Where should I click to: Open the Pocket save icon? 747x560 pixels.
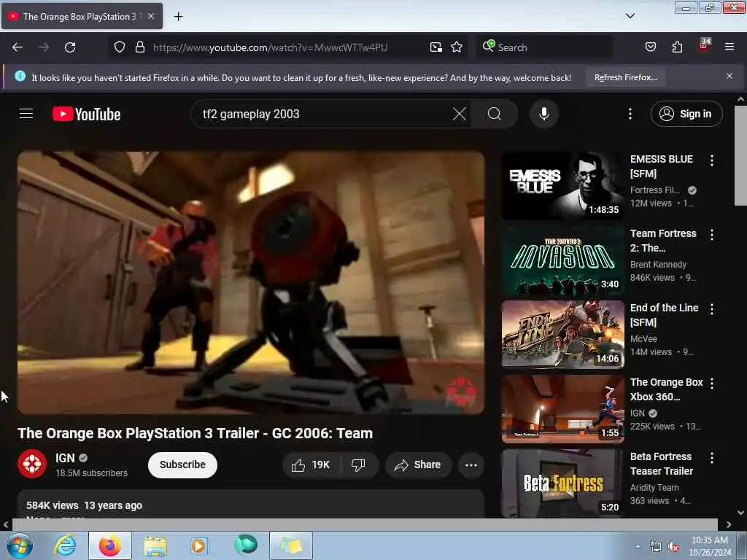(651, 47)
